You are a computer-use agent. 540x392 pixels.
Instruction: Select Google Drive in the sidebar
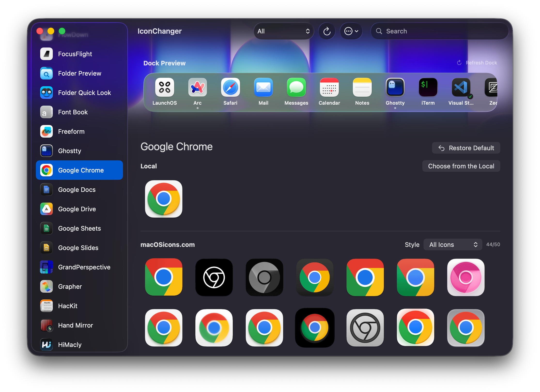coord(77,209)
